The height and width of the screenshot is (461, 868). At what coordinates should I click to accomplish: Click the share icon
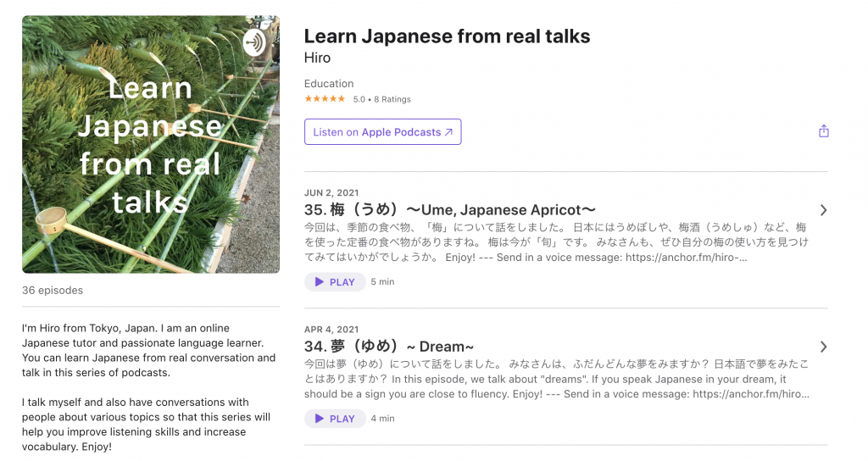tap(823, 131)
